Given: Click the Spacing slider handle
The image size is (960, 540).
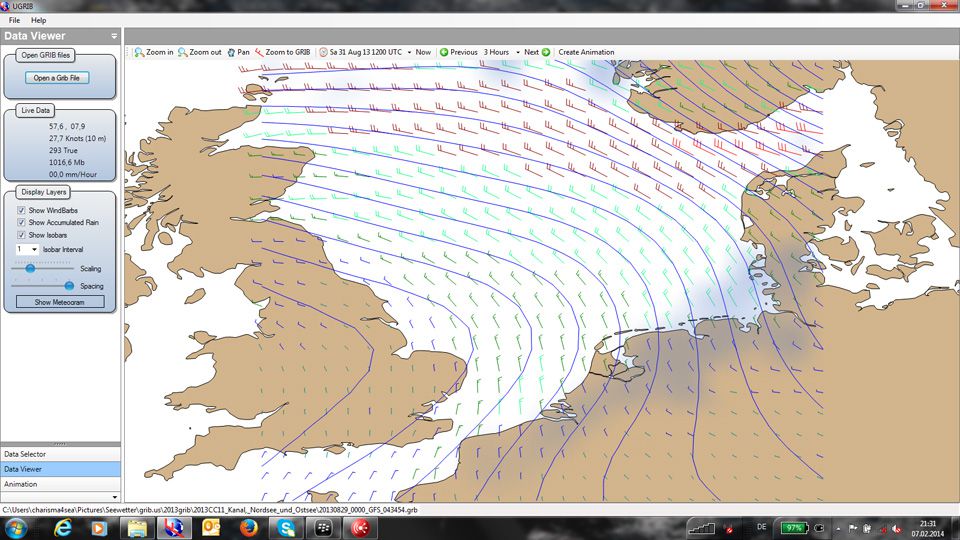Looking at the screenshot, I should (69, 285).
